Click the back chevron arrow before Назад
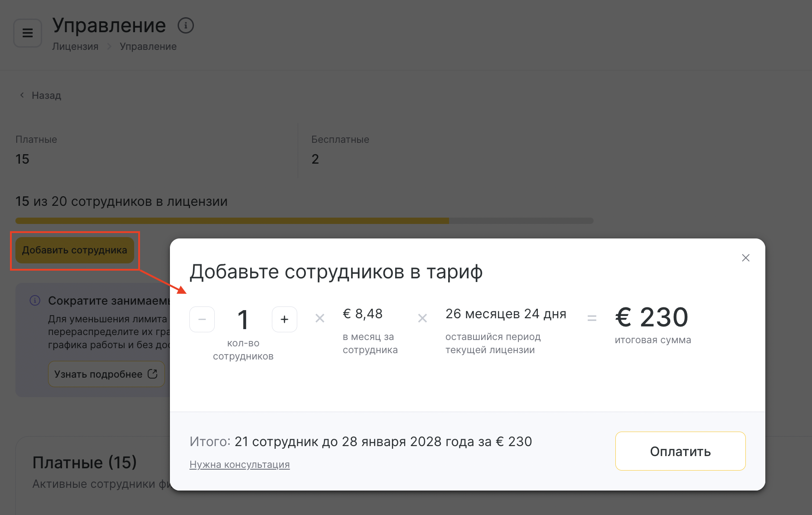The height and width of the screenshot is (515, 812). coord(22,95)
